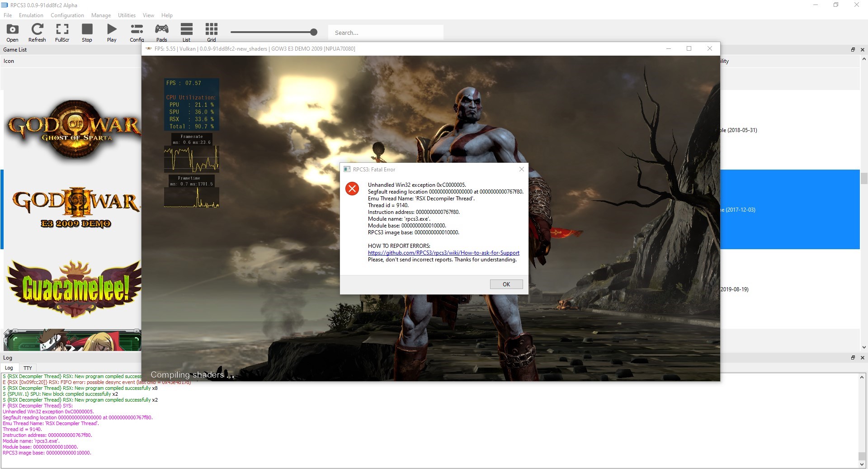
Task: Select God of War III E3 2009 Demo thumbnail
Action: point(75,209)
